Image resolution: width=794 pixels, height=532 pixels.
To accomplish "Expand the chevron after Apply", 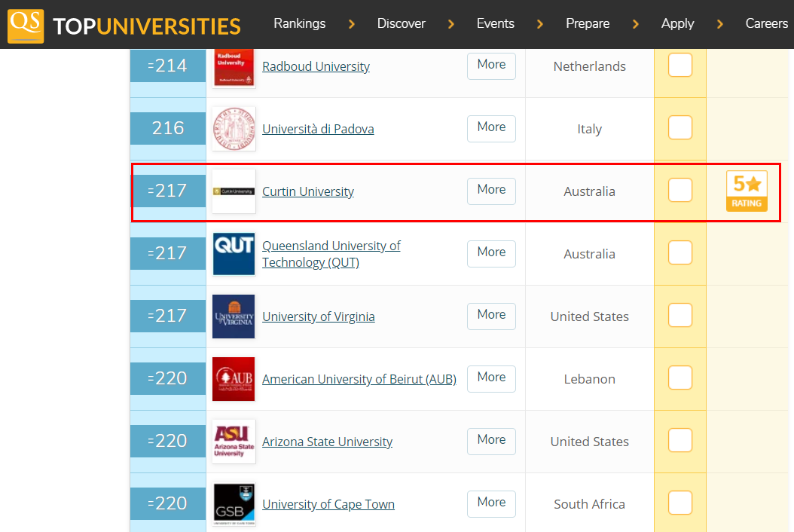I will coord(720,24).
